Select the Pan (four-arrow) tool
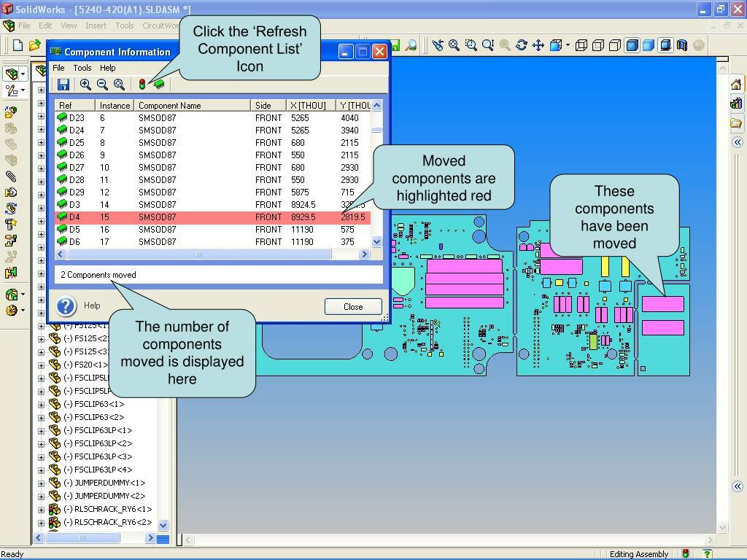The height and width of the screenshot is (560, 747). click(538, 45)
